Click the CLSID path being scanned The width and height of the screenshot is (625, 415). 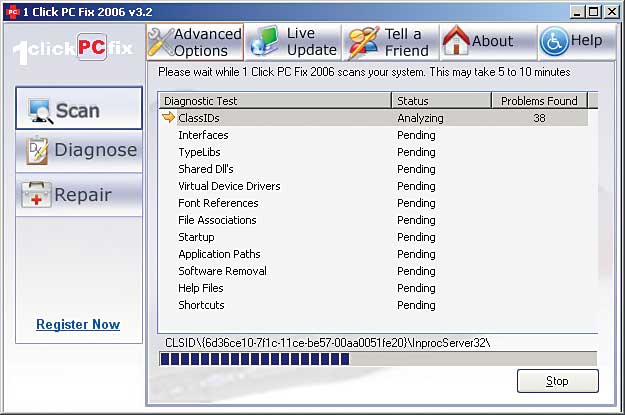(x=328, y=343)
